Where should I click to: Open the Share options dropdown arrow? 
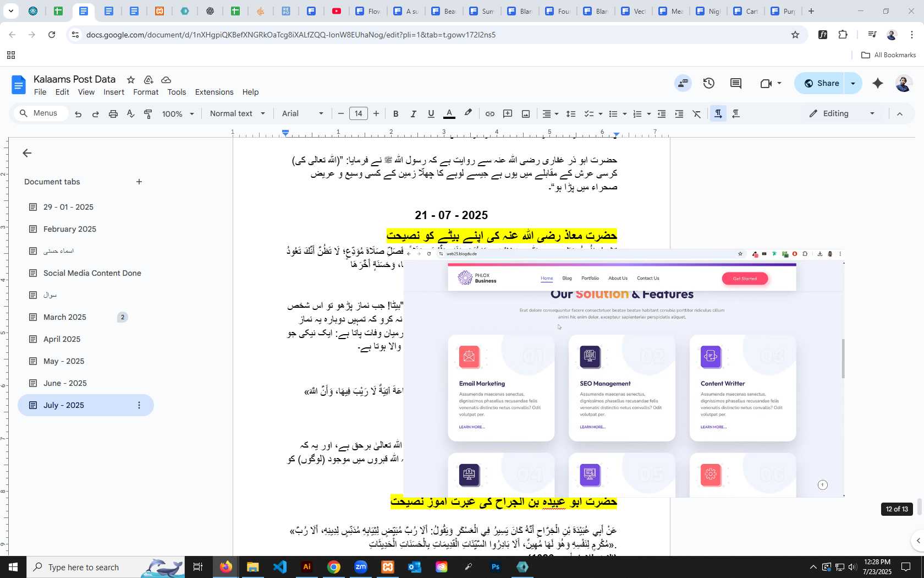pyautogui.click(x=853, y=83)
